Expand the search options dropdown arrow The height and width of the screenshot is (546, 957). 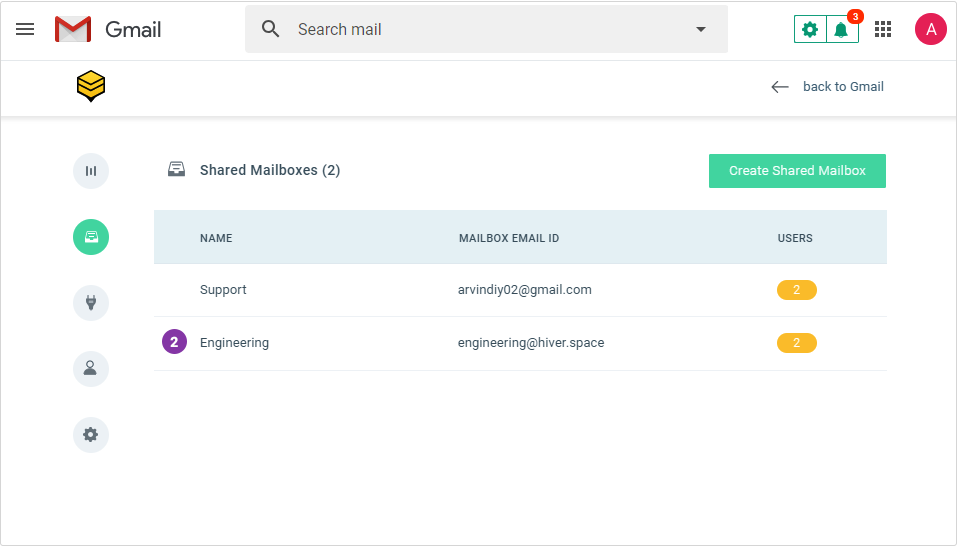coord(701,29)
